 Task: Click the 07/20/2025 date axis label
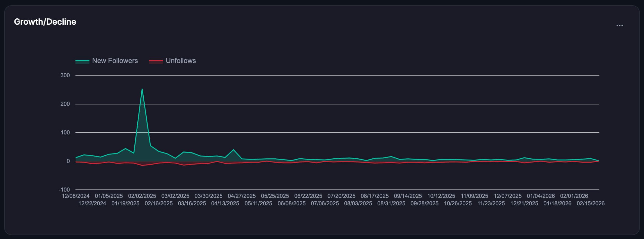pyautogui.click(x=341, y=196)
